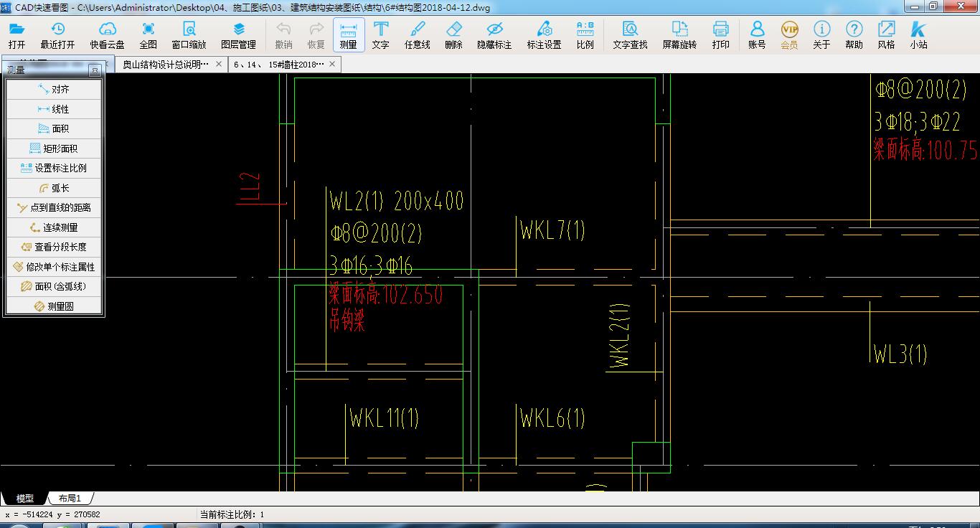Toggle the 测量 measure tool
The width and height of the screenshot is (980, 528).
click(349, 35)
